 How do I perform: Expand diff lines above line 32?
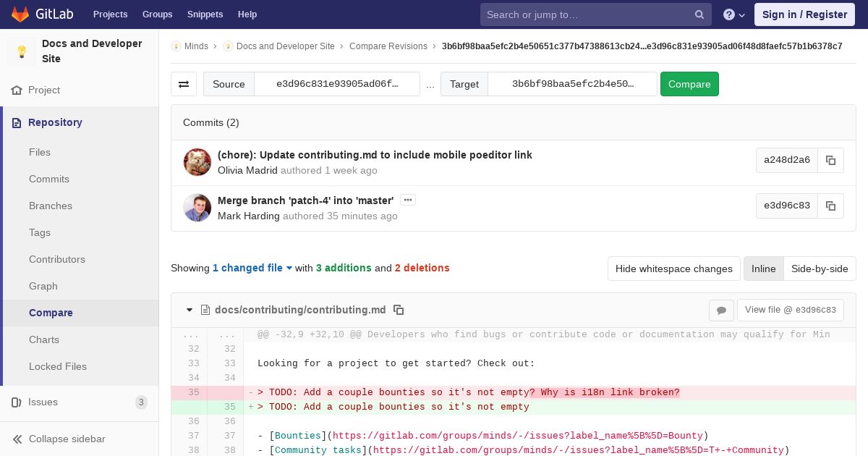point(207,334)
